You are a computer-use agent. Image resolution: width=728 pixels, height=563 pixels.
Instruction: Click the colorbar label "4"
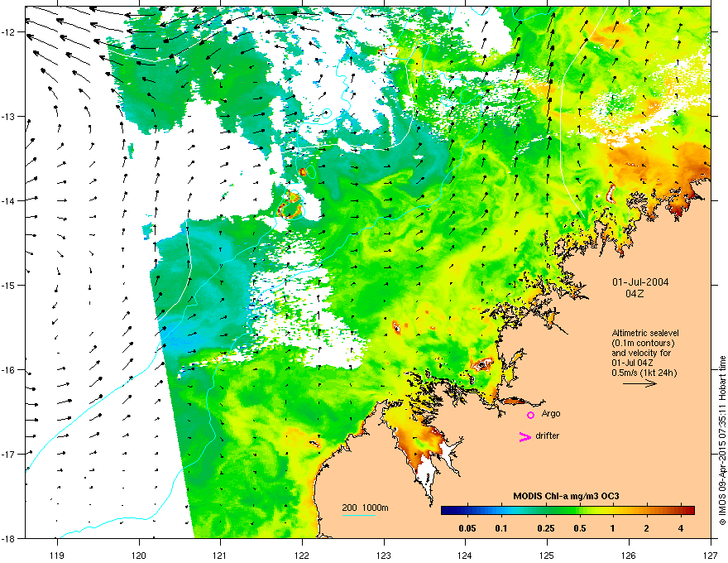[x=681, y=528]
